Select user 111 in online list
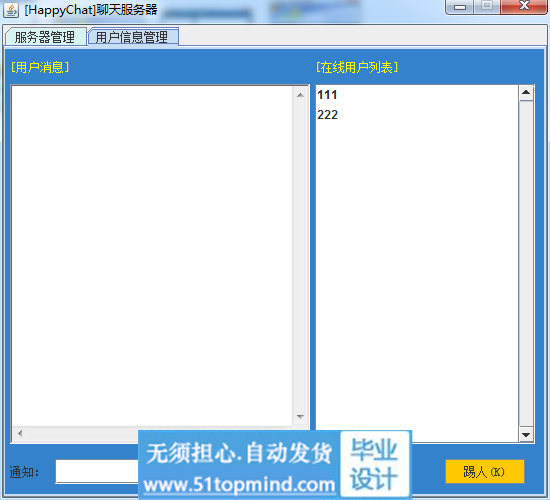Viewport: 550px width, 500px height. point(417,95)
